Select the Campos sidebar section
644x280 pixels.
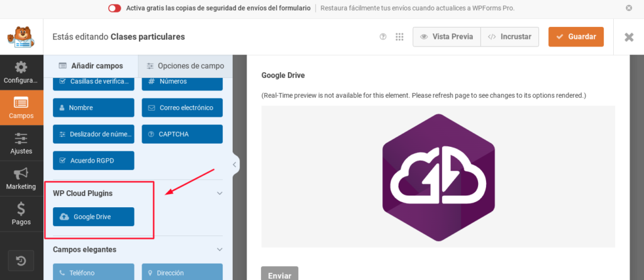(21, 108)
